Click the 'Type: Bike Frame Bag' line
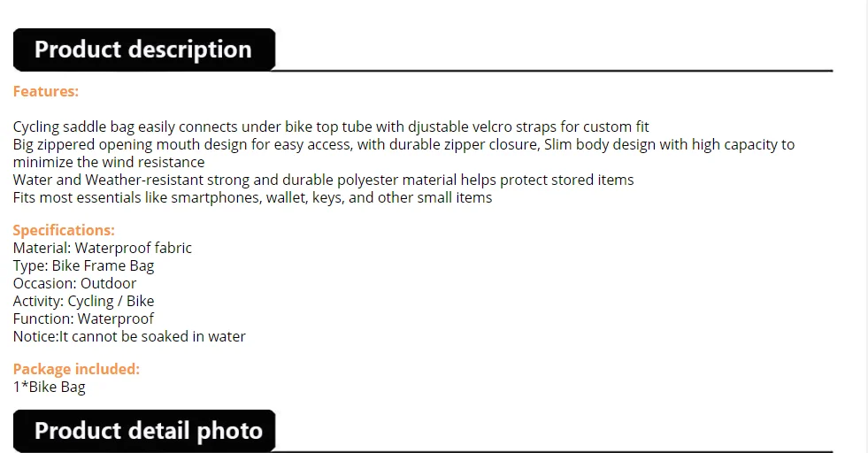868x453 pixels. [83, 265]
